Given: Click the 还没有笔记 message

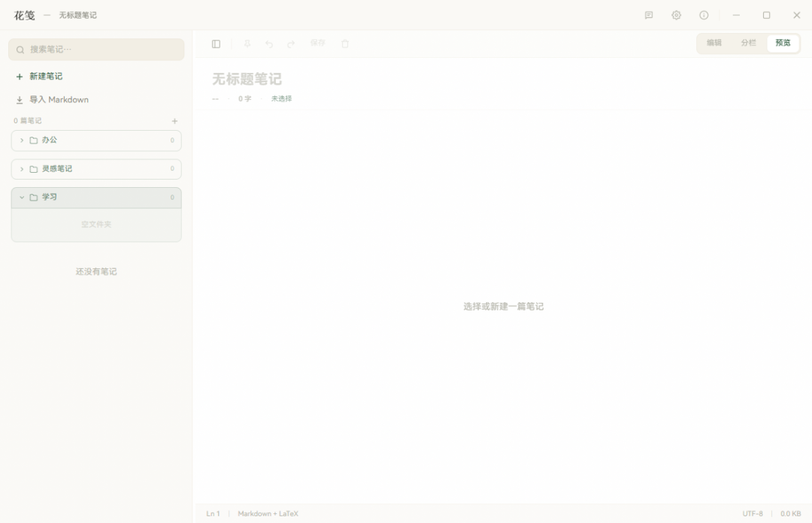Looking at the screenshot, I should [x=96, y=272].
